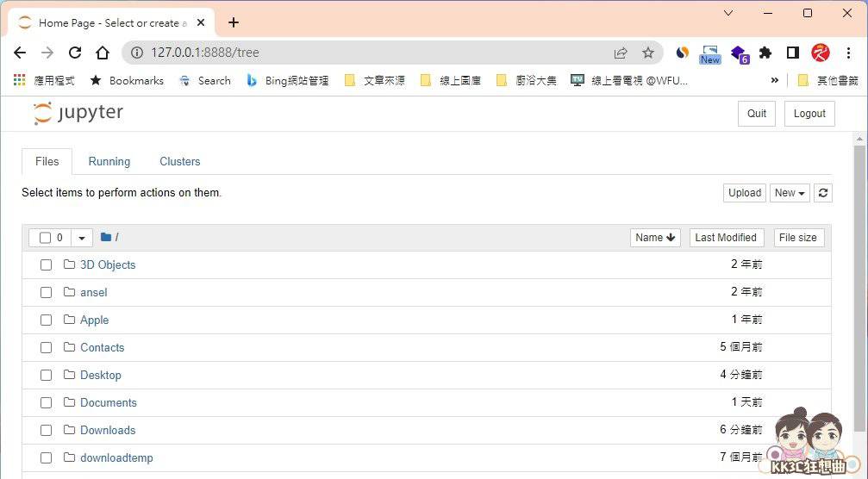The width and height of the screenshot is (868, 479).
Task: Open the Chrome three-dot menu
Action: 848,53
